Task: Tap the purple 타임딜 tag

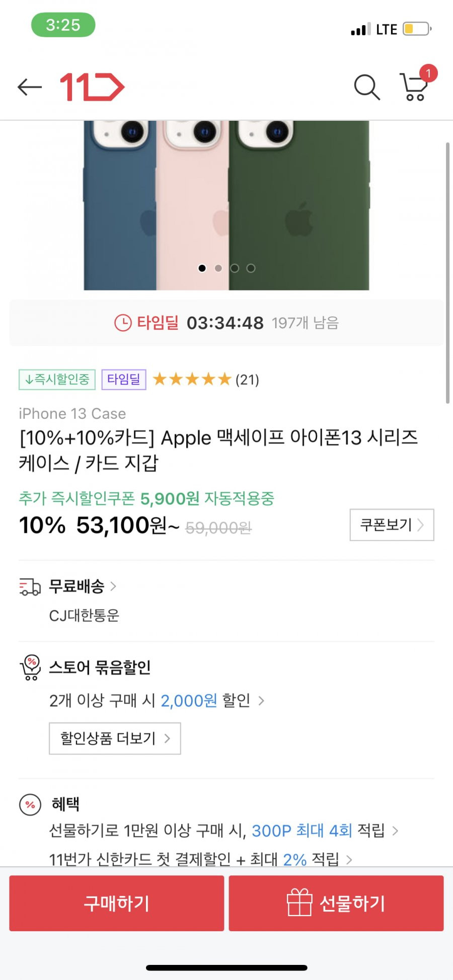Action: click(x=124, y=380)
